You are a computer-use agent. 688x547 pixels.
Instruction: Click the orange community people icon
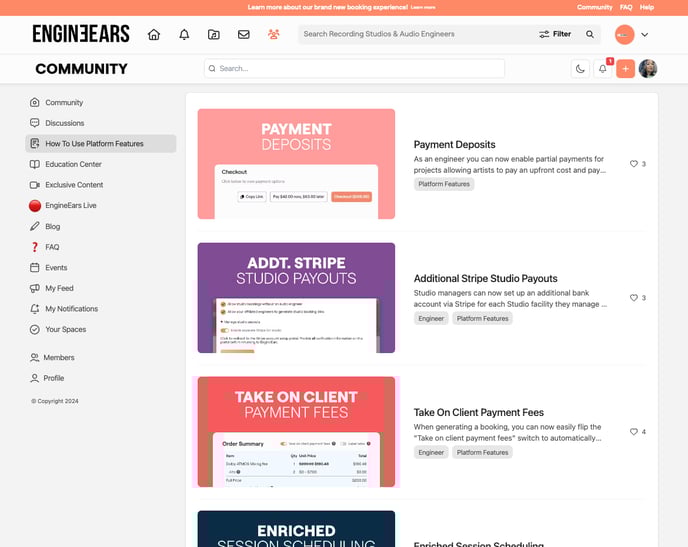(x=273, y=34)
